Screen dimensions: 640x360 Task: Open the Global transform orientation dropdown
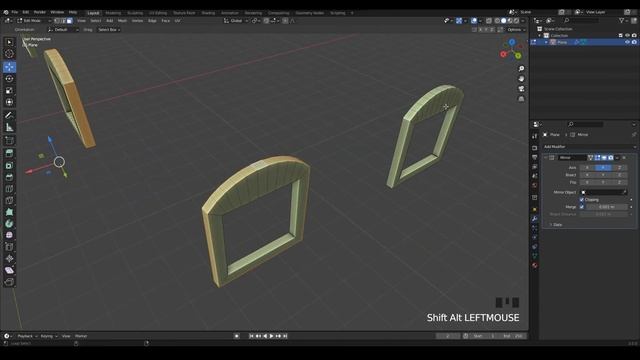tap(236, 20)
